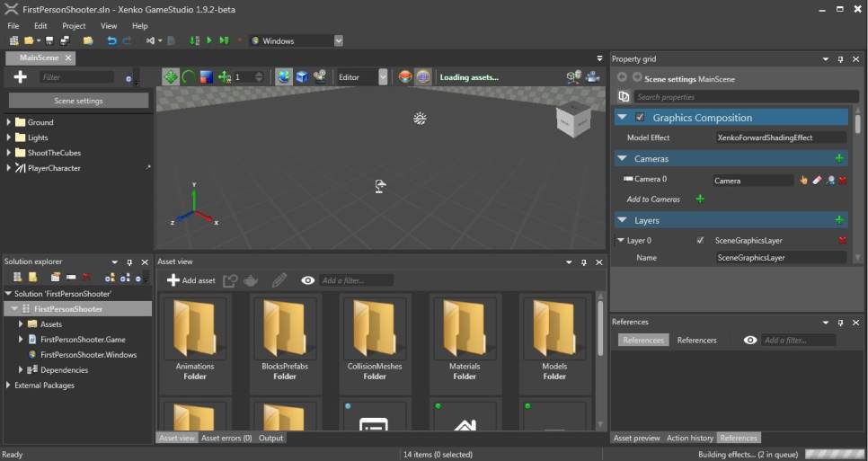Screen dimensions: 868x461
Task: Select the rotation gizmo tool
Action: 189,77
